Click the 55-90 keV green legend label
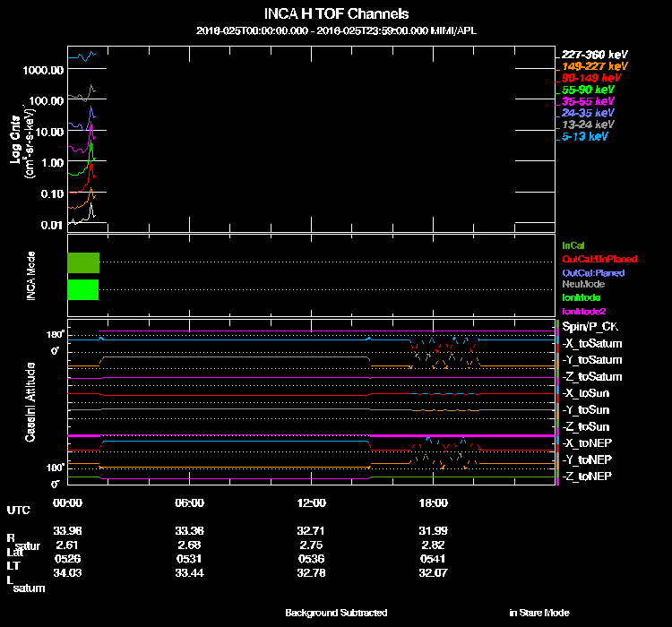 (588, 90)
